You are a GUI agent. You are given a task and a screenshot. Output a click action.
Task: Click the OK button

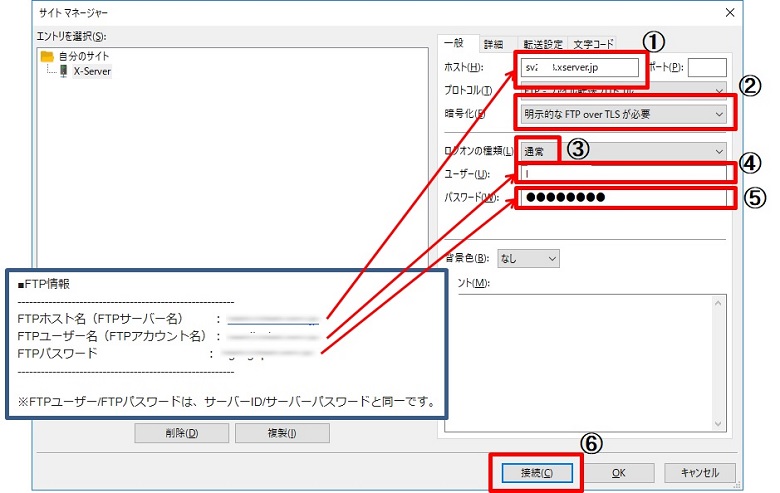pos(618,473)
